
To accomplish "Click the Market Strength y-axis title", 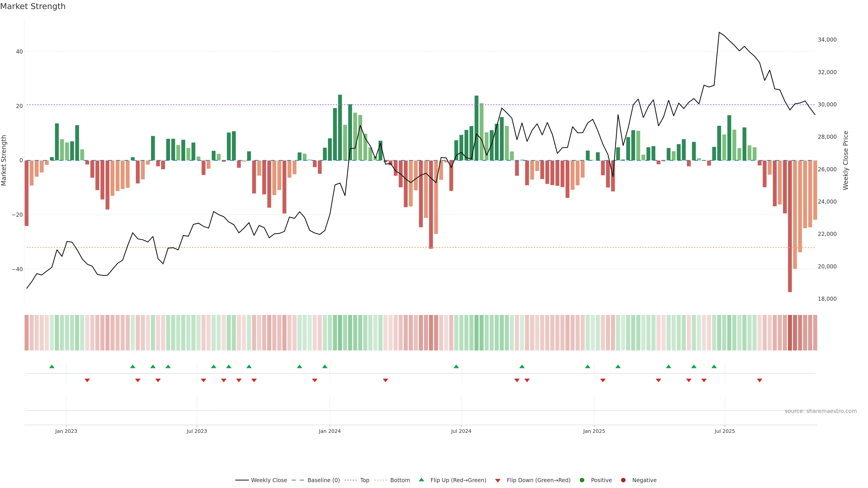I will point(4,160).
